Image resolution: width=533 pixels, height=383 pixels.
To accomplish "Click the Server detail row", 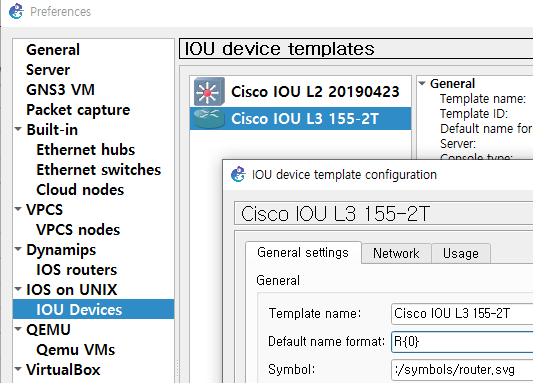I will click(x=458, y=143).
